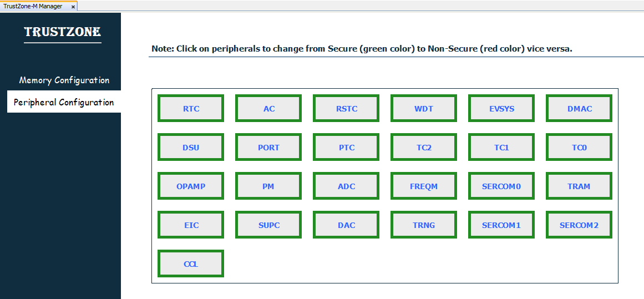Image resolution: width=644 pixels, height=299 pixels.
Task: Toggle EVSYS peripheral security
Action: (501, 109)
